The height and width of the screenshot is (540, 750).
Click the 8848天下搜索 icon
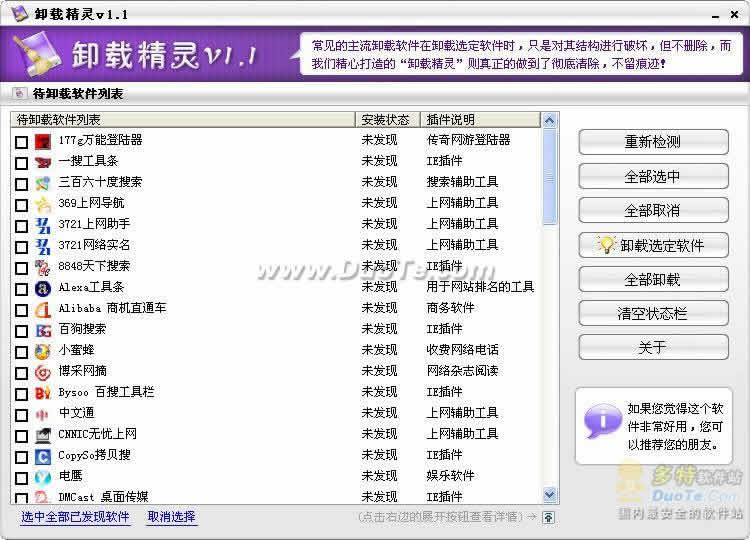tap(43, 268)
